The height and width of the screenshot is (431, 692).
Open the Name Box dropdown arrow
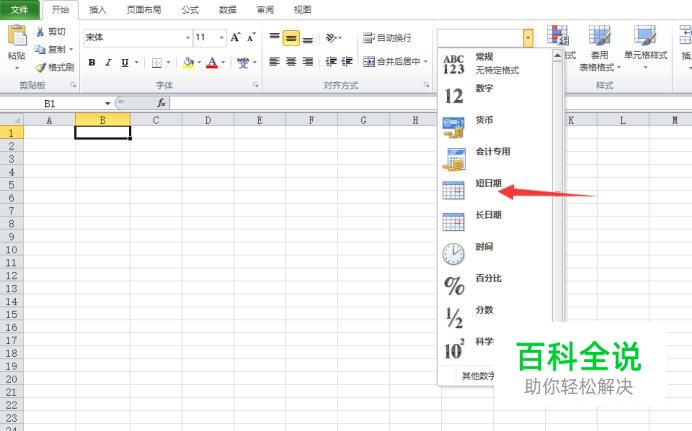coord(108,103)
